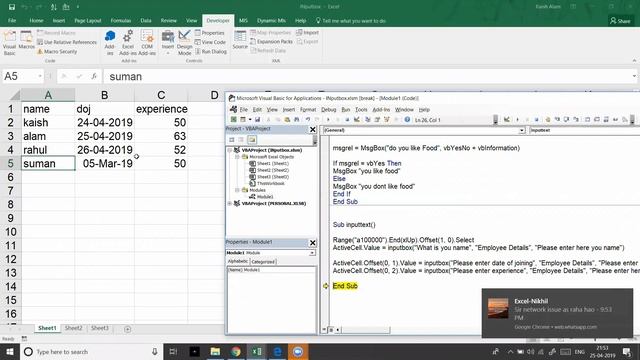This screenshot has height=360, width=640.
Task: Close the Properties - Module1 pane
Action: (313, 243)
